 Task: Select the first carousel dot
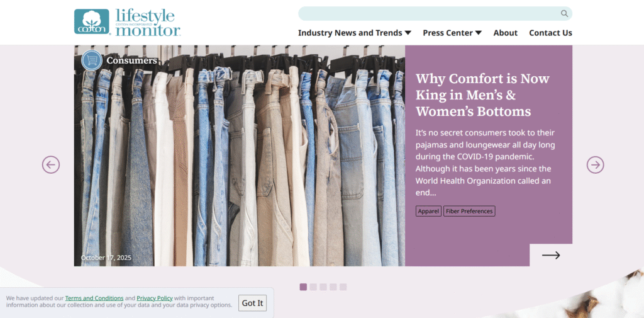(303, 287)
